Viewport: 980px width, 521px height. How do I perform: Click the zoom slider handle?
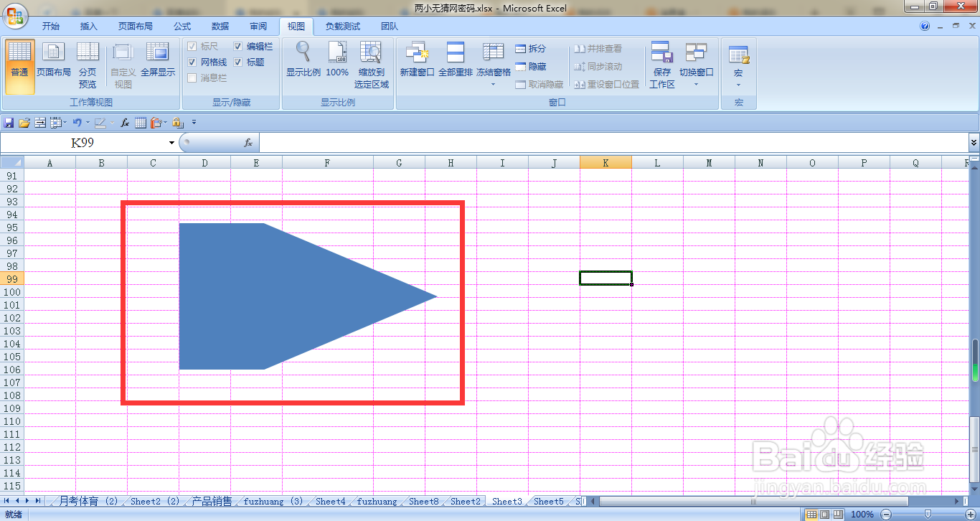(x=928, y=515)
